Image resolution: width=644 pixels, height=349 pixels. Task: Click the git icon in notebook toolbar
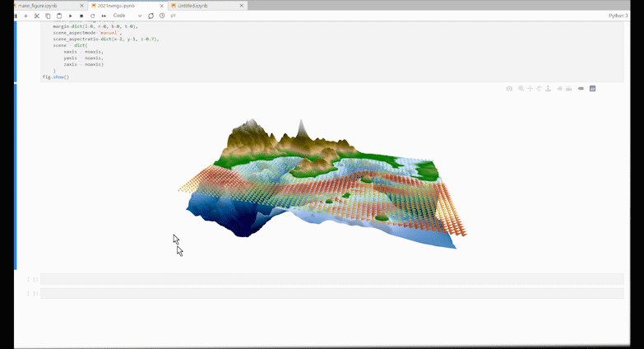(x=173, y=16)
